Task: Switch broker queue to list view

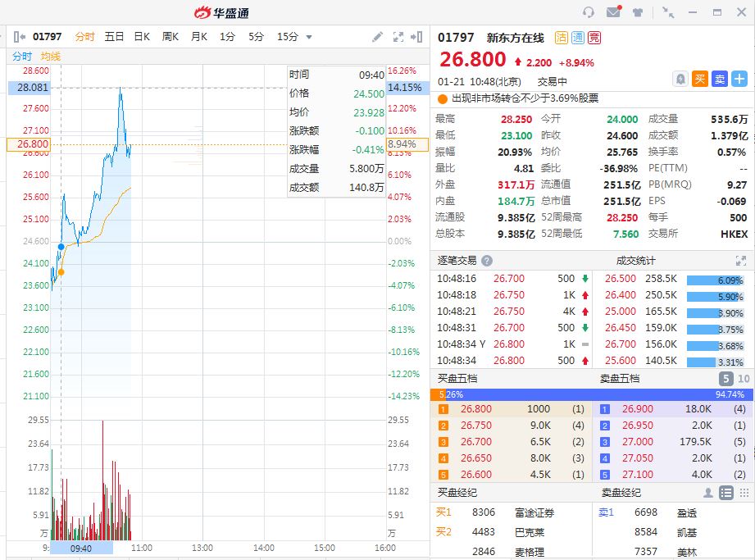Action: click(726, 492)
